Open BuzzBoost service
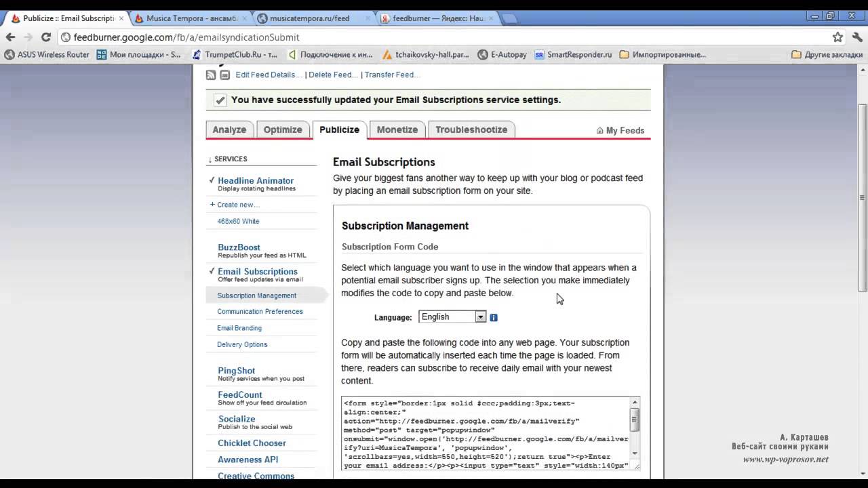 239,247
